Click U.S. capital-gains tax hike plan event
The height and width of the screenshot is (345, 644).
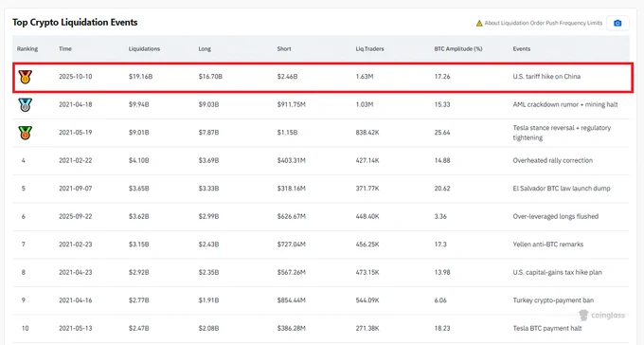557,272
